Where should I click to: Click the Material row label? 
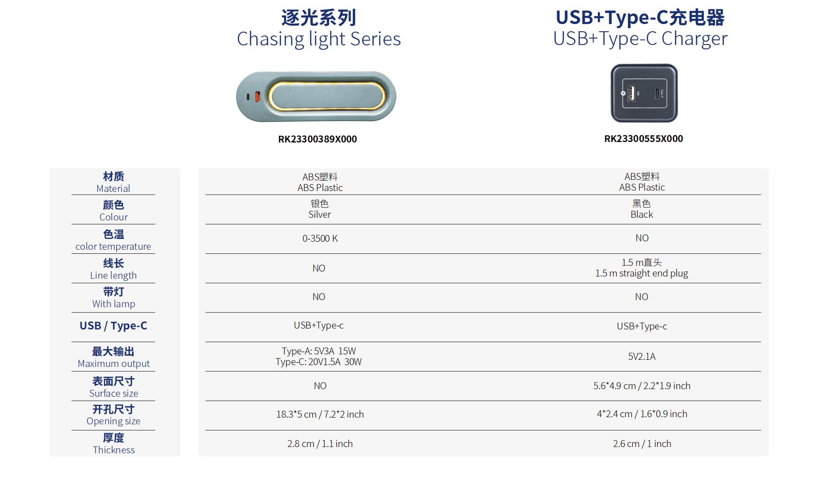(113, 182)
